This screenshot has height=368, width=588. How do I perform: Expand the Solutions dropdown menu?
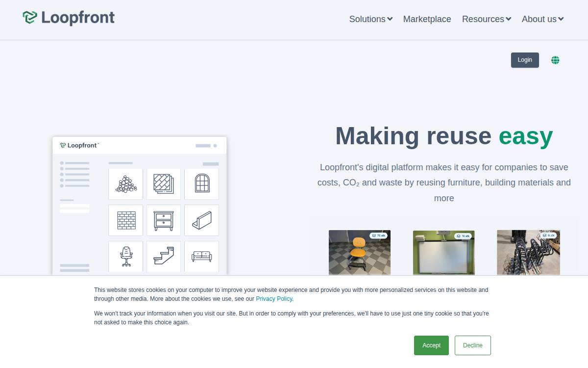point(371,19)
